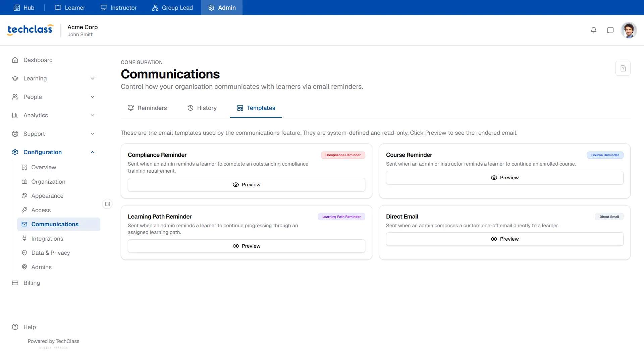Click the Admins badge icon
The height and width of the screenshot is (362, 644).
coord(24,267)
